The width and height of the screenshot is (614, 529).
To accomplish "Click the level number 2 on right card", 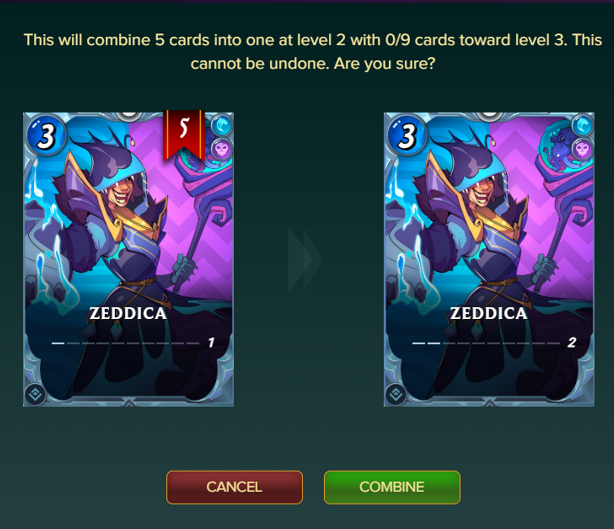I will click(x=572, y=343).
